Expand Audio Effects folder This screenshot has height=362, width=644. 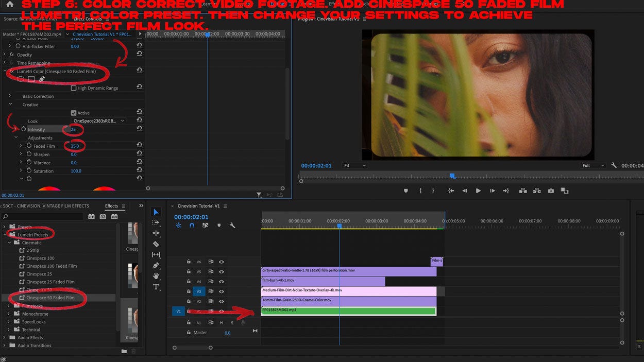point(5,338)
